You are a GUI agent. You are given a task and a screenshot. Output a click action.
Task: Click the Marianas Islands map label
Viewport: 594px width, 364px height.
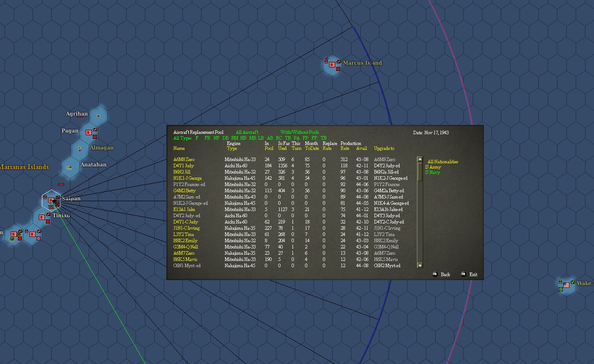point(24,167)
